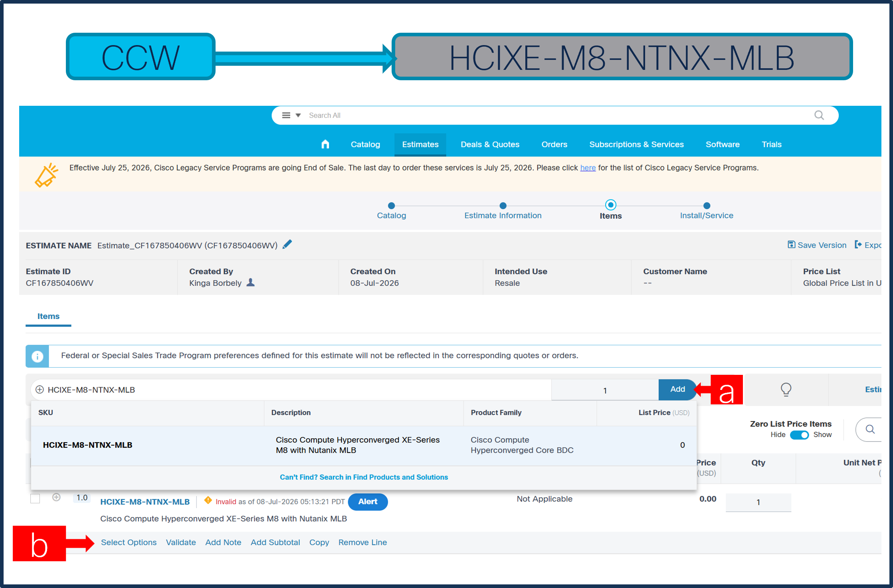Viewport: 893px width, 588px height.
Task: Edit the estimate name with pencil icon
Action: tap(287, 244)
